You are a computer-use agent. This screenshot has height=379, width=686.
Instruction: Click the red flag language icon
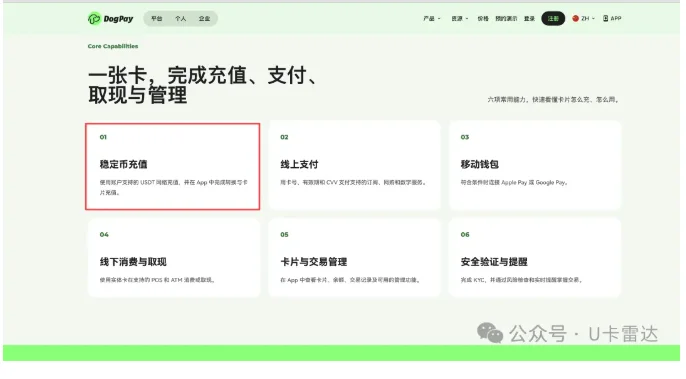(575, 18)
